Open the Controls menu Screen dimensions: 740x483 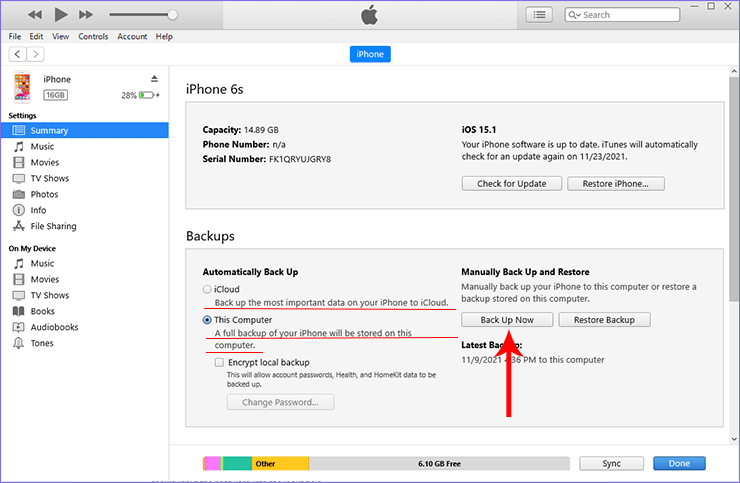point(93,36)
